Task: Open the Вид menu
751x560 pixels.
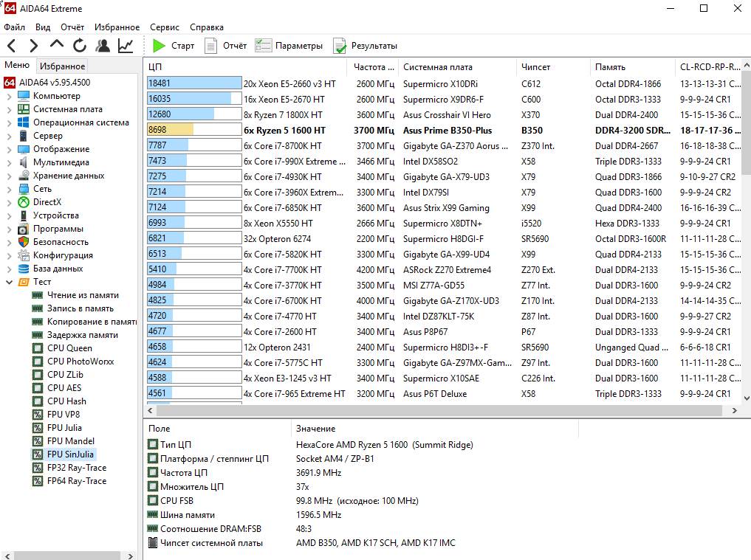Action: tap(43, 27)
